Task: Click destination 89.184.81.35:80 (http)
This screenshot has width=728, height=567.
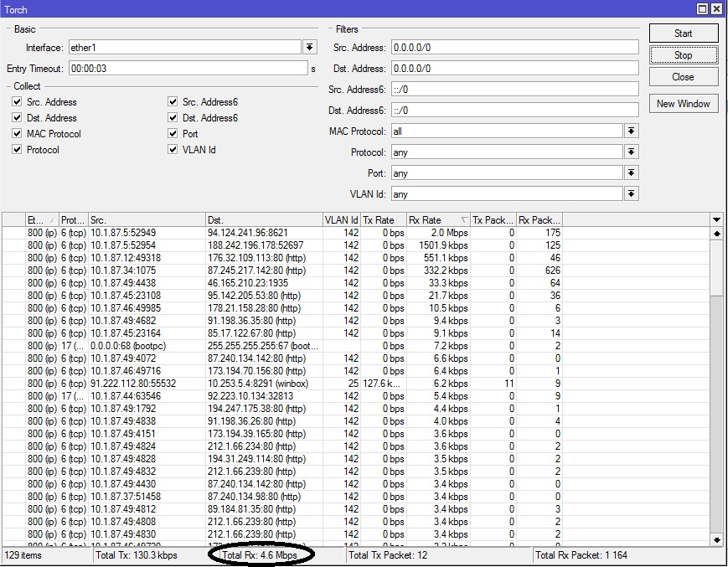Action: [x=251, y=509]
